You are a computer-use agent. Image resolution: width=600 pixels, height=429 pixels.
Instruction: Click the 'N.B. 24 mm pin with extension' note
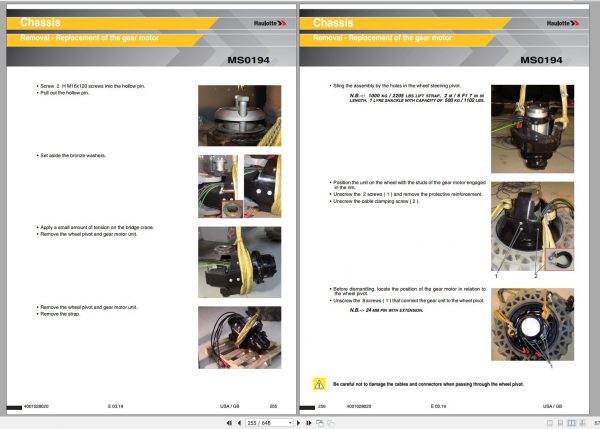click(386, 310)
